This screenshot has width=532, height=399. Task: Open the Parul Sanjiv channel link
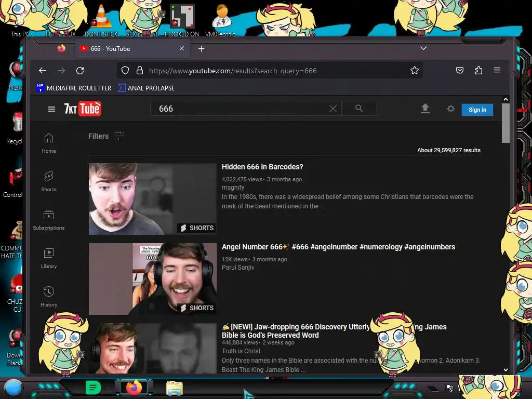[238, 268]
